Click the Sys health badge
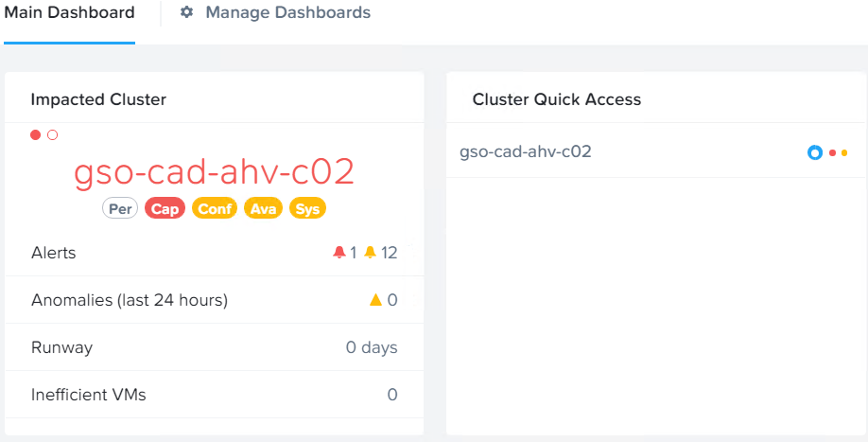Screen dimensions: 868x442 point(308,209)
